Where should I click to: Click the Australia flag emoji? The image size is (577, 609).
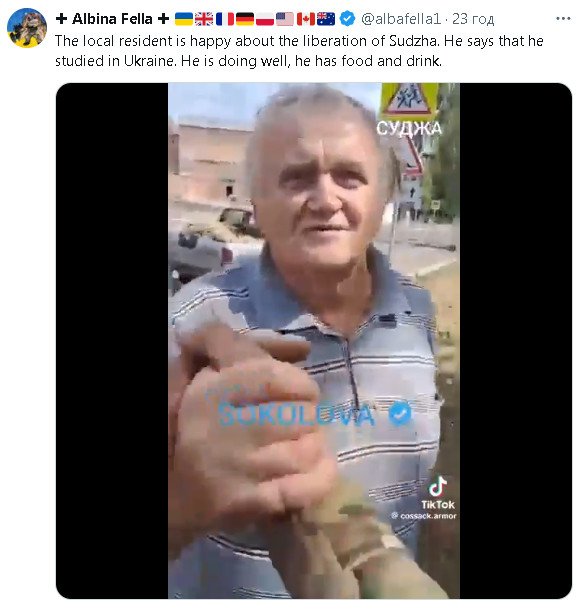pyautogui.click(x=326, y=19)
